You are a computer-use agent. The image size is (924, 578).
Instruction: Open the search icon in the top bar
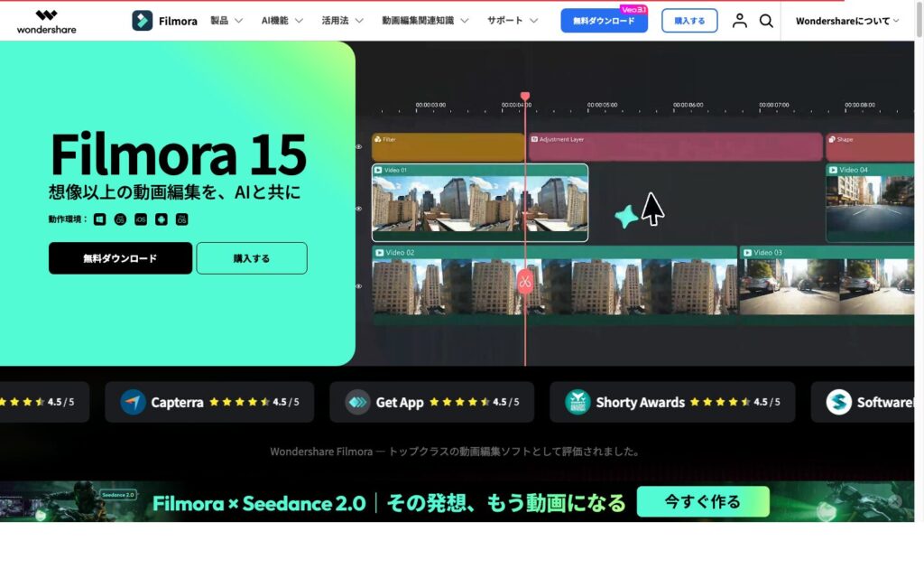click(766, 20)
